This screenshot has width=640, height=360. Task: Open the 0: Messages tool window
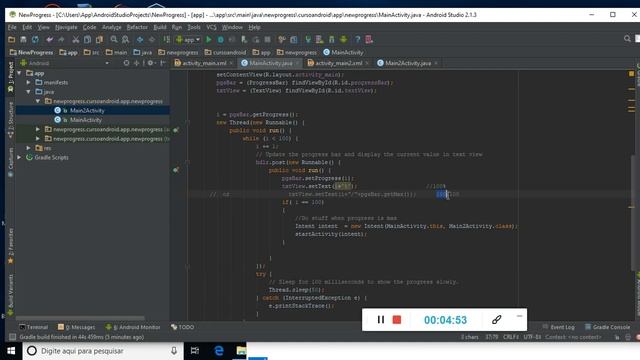coord(76,327)
